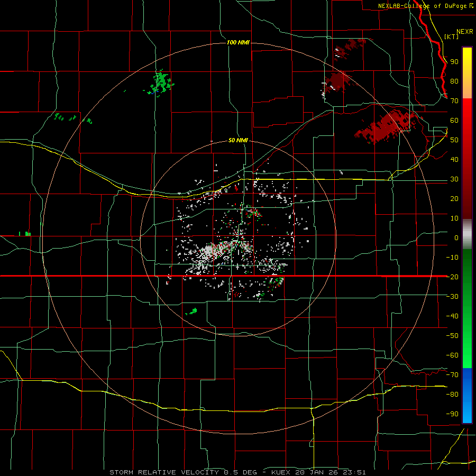Viewport: 476px width, 476px height.
Task: Select the -80 value on velocity scale
Action: point(452,395)
